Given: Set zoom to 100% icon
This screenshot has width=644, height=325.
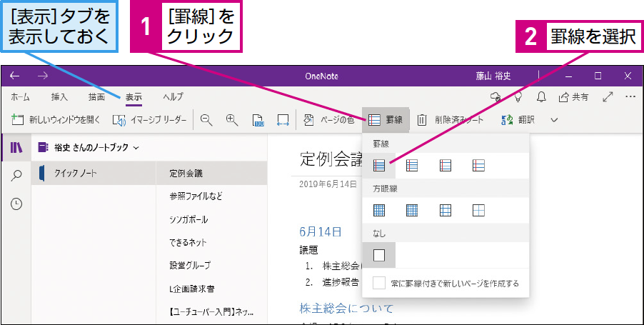Looking at the screenshot, I should pos(258,120).
